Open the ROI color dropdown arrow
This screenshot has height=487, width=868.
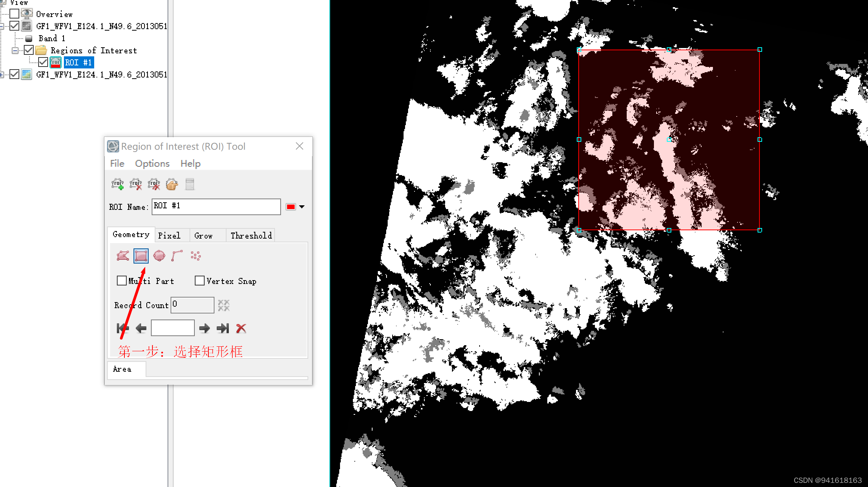(302, 207)
